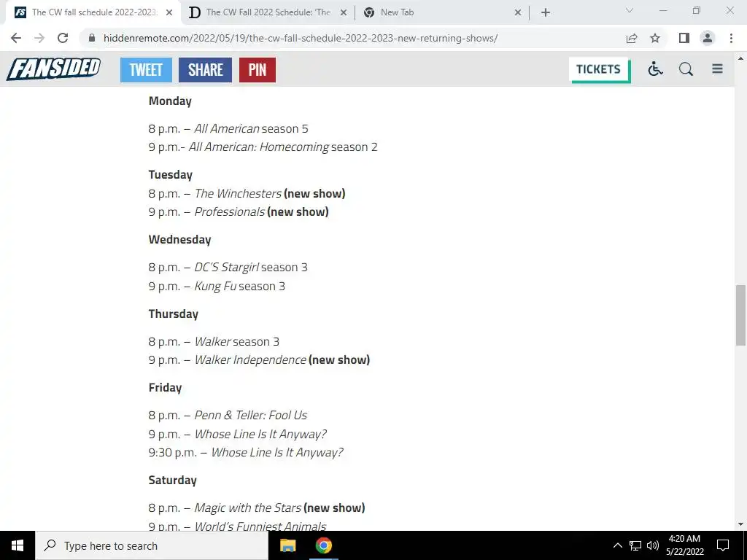Viewport: 747px width, 560px height.
Task: Click the Tuesday heading
Action: [x=171, y=175]
